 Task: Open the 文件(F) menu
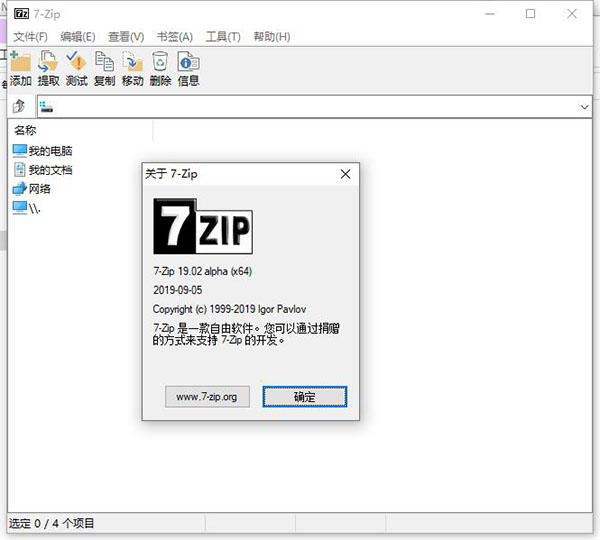click(x=31, y=37)
